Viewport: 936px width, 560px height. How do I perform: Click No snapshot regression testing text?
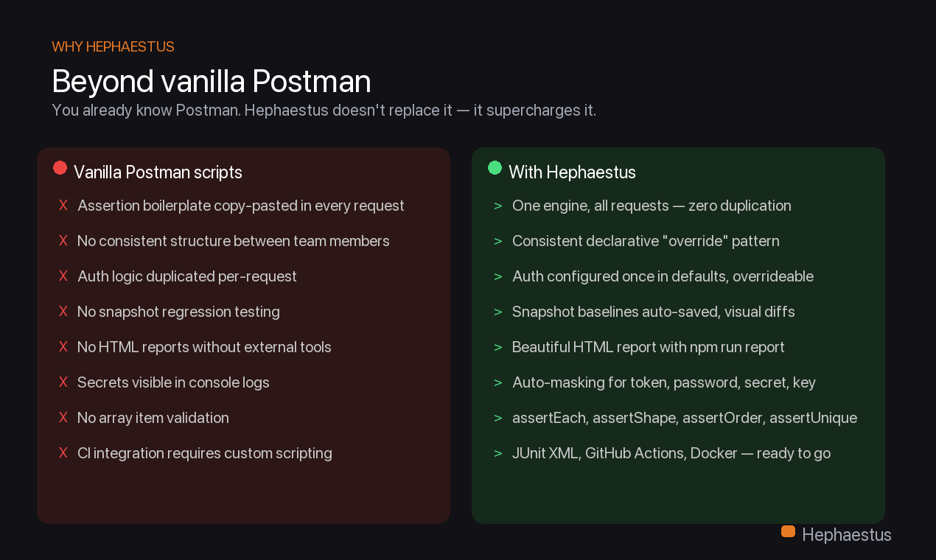[x=178, y=312]
